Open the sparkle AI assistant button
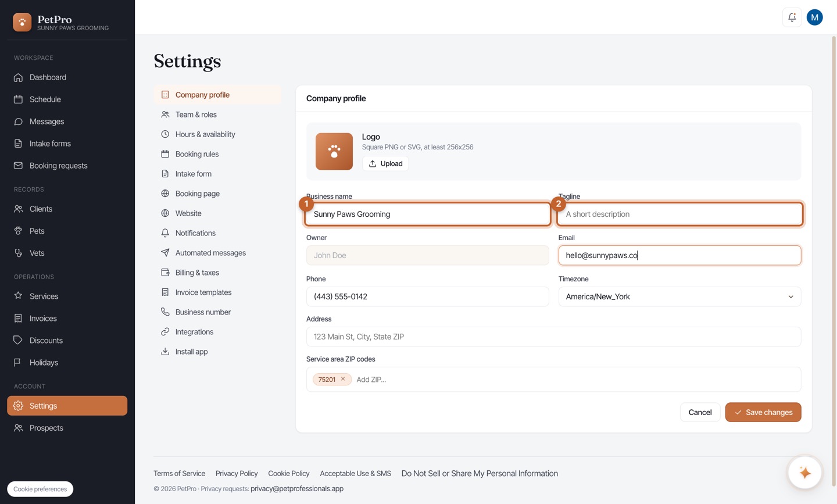The width and height of the screenshot is (837, 504). (805, 473)
